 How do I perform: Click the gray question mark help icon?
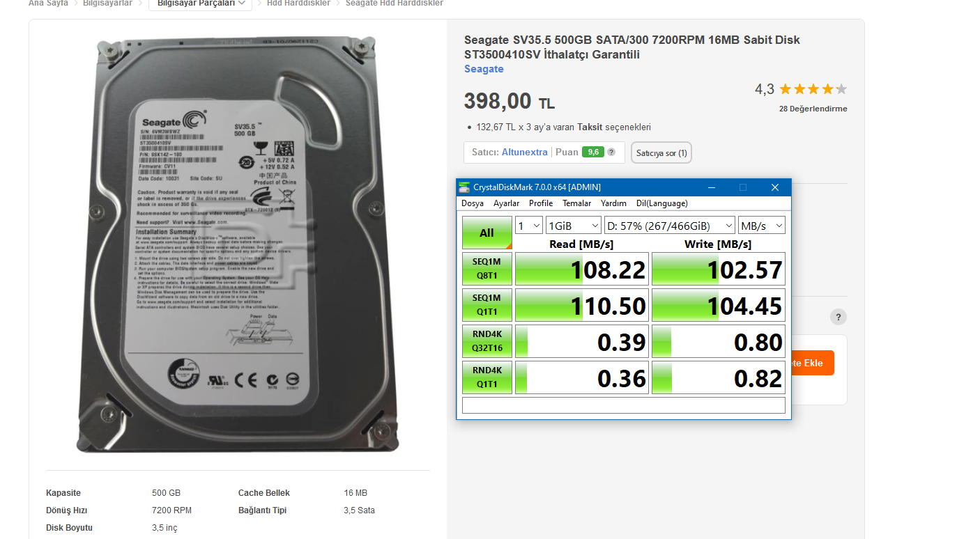click(839, 317)
